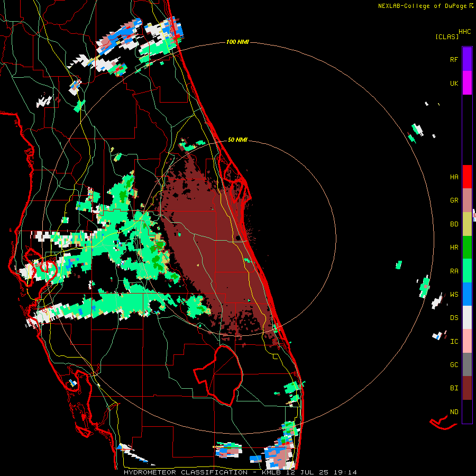Click the 'BI' legend label

click(x=454, y=388)
